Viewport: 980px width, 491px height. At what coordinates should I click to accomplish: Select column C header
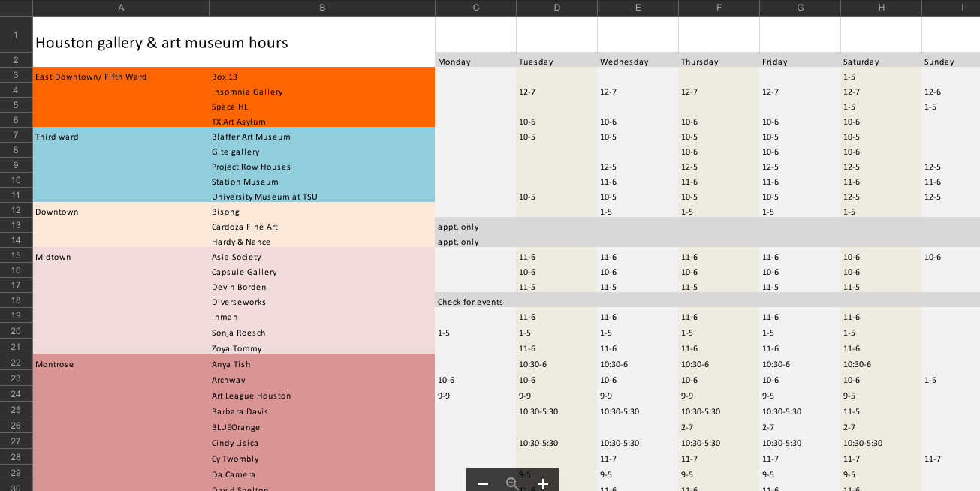(x=476, y=8)
